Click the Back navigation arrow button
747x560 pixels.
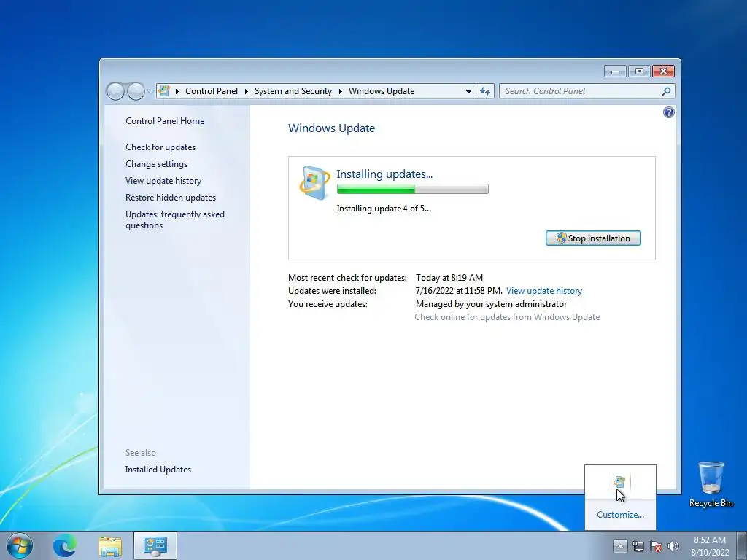115,91
